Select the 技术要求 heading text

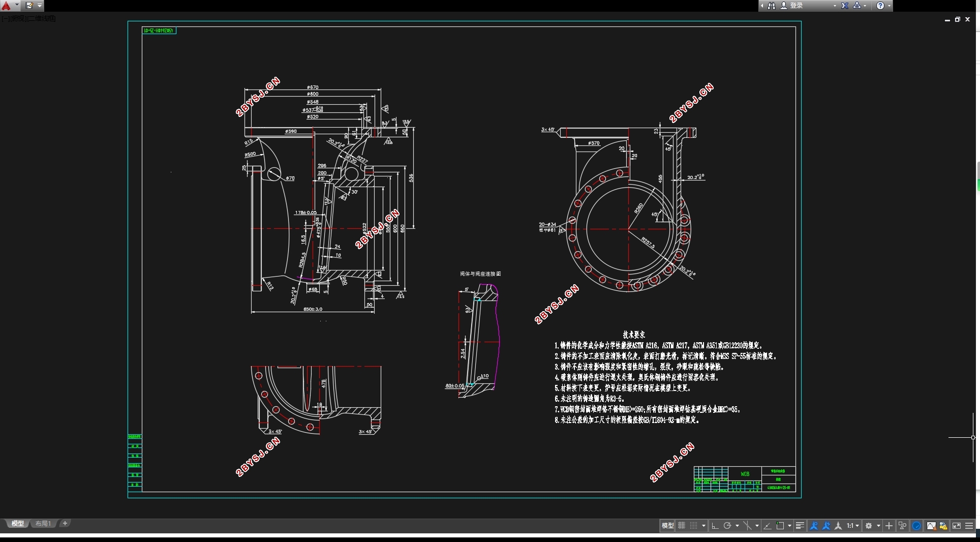click(634, 335)
